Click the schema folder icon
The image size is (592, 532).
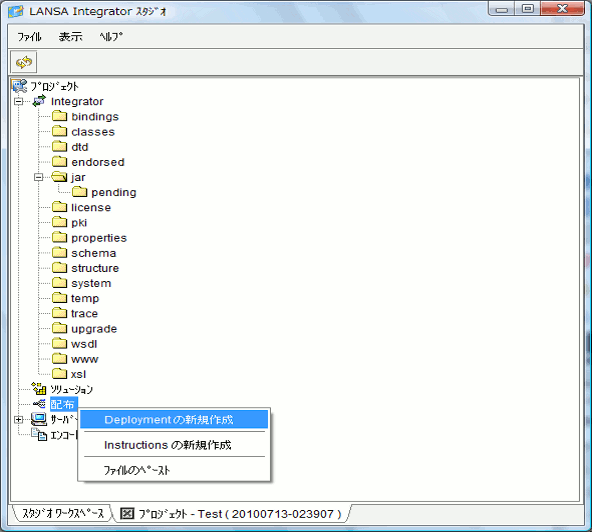[x=59, y=253]
